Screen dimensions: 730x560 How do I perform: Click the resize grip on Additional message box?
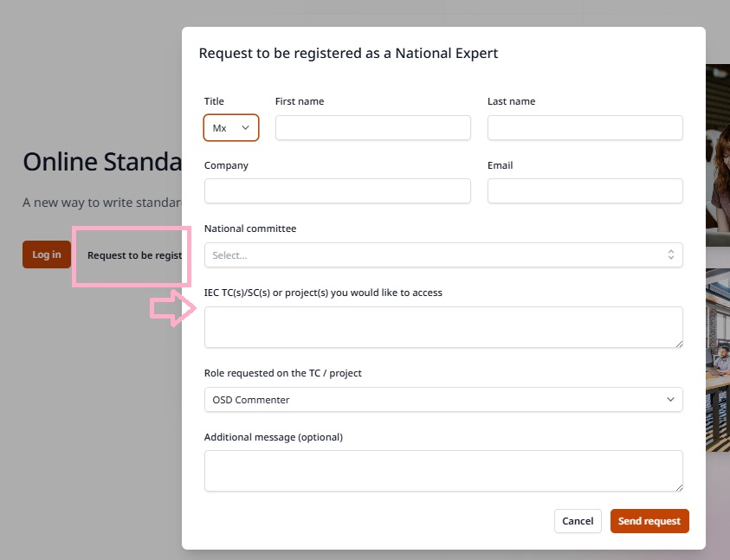(x=680, y=487)
